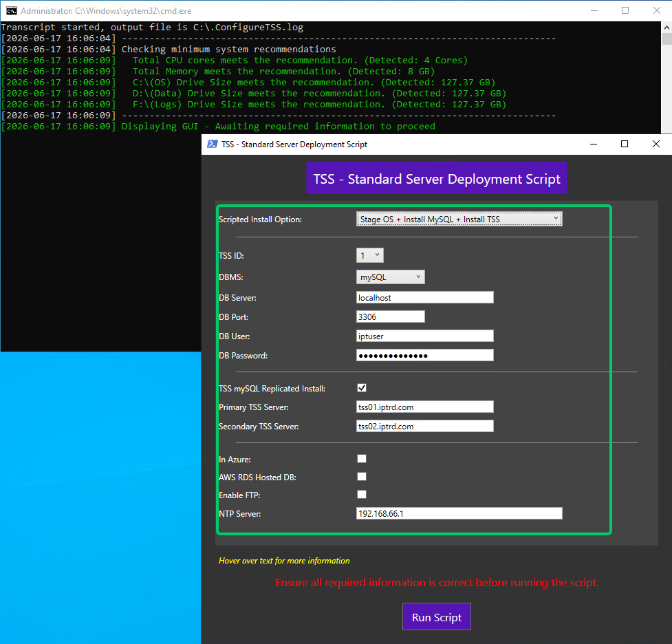Click the Total CPU cores log line
672x644 pixels.
[x=235, y=60]
